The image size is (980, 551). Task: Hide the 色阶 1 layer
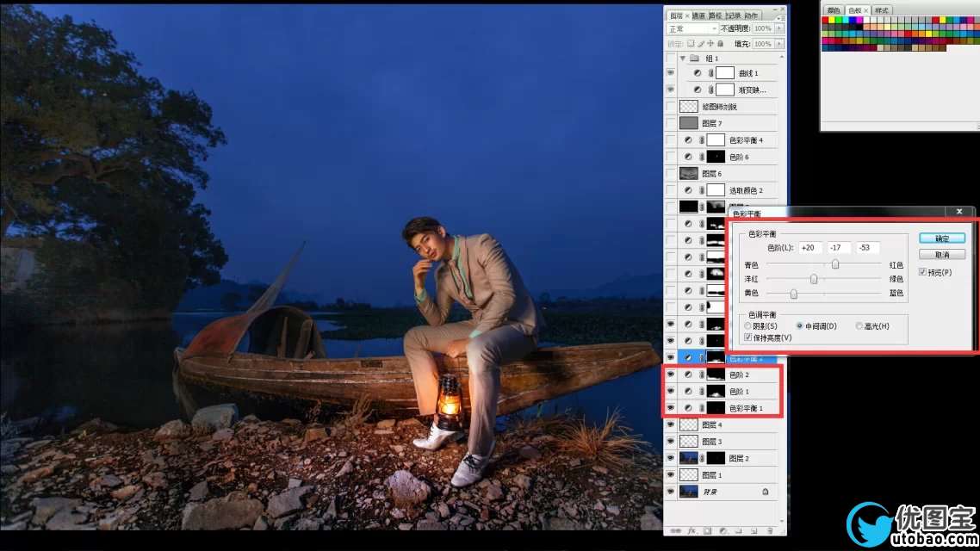[x=671, y=391]
